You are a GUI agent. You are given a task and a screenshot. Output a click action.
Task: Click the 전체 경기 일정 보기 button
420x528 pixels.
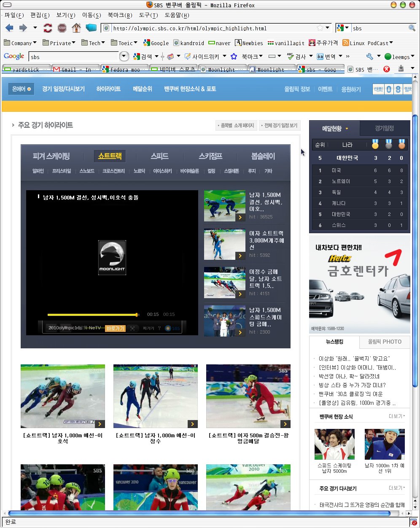(280, 125)
